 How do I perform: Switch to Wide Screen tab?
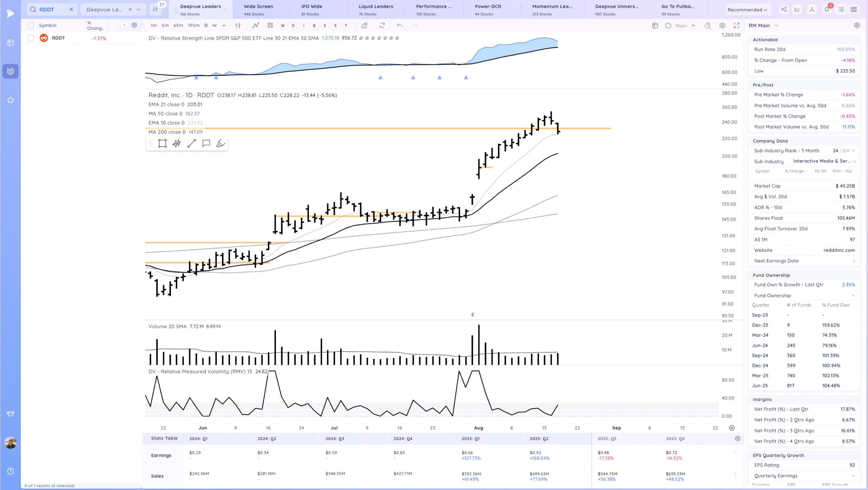click(261, 10)
